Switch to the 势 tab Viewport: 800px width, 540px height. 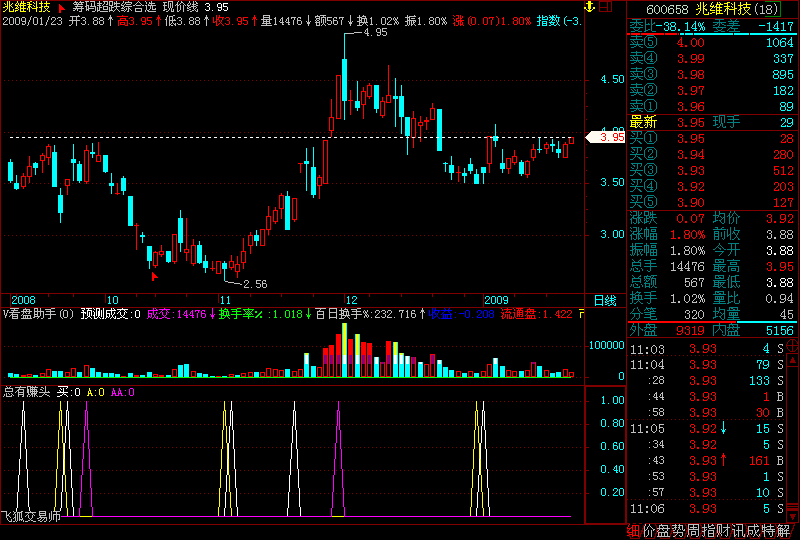click(x=678, y=531)
